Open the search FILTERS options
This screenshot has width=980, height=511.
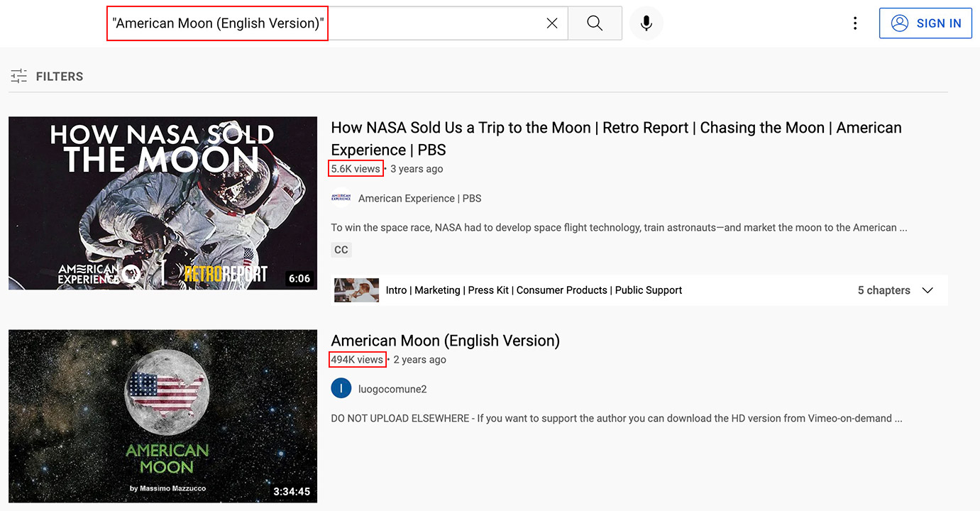click(x=47, y=76)
